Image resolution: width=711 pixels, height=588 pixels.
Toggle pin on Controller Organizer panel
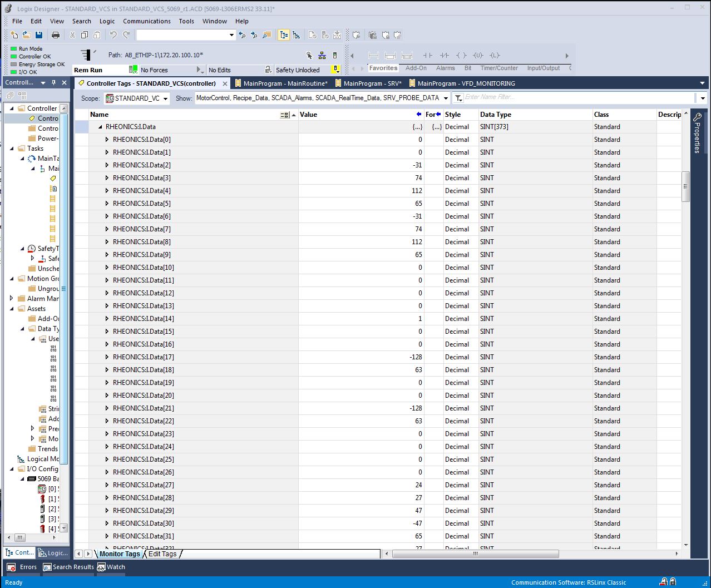coord(54,82)
